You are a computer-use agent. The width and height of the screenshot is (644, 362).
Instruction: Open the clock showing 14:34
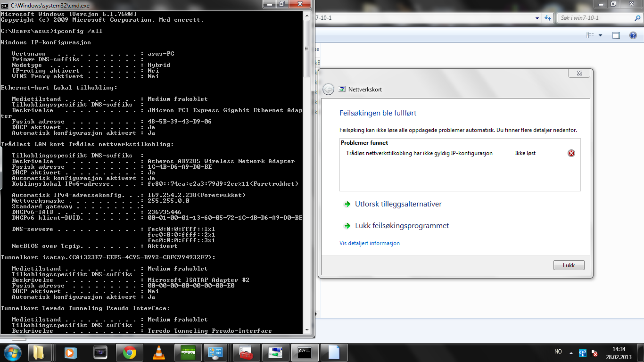tap(619, 352)
